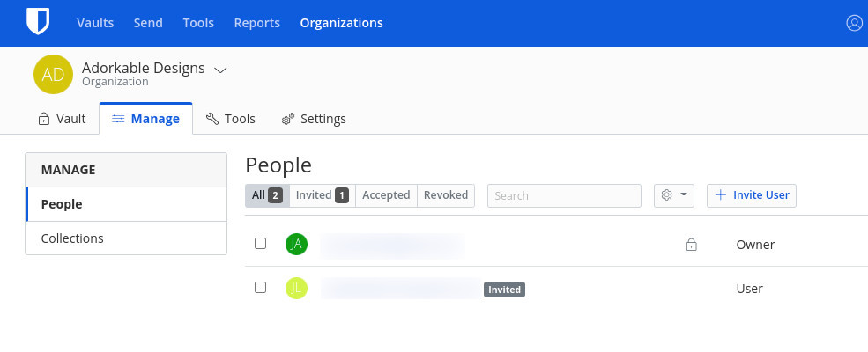
Task: Click the JA green user avatar
Action: 296,244
